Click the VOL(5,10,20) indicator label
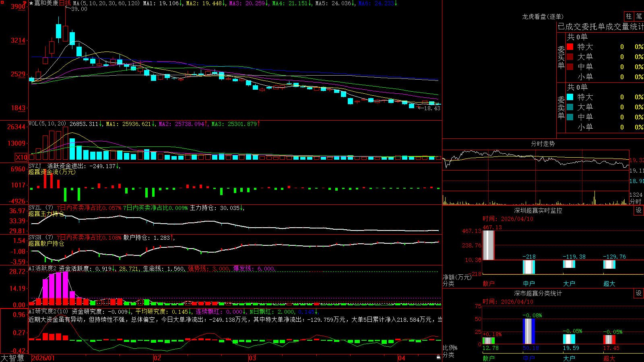The height and width of the screenshot is (362, 644). click(x=47, y=124)
